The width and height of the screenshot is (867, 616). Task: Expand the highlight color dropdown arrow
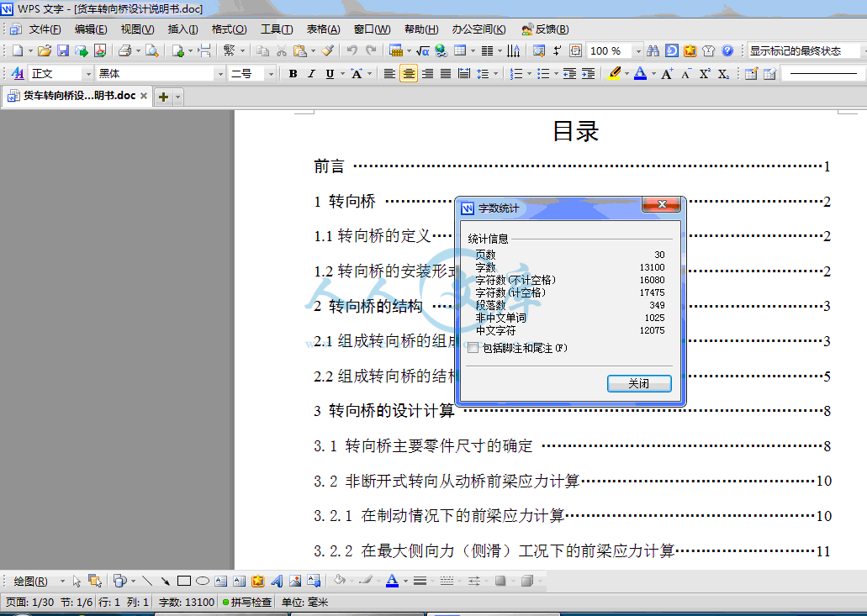[626, 73]
